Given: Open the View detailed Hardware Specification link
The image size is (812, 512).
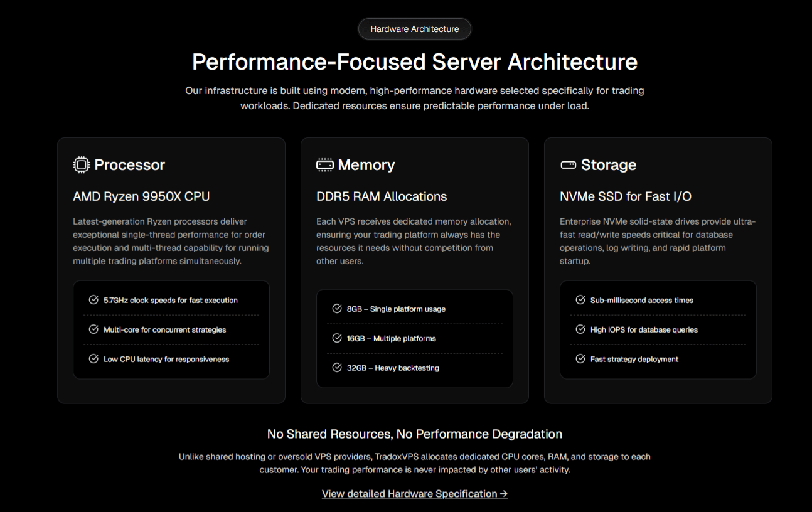Looking at the screenshot, I should point(414,494).
